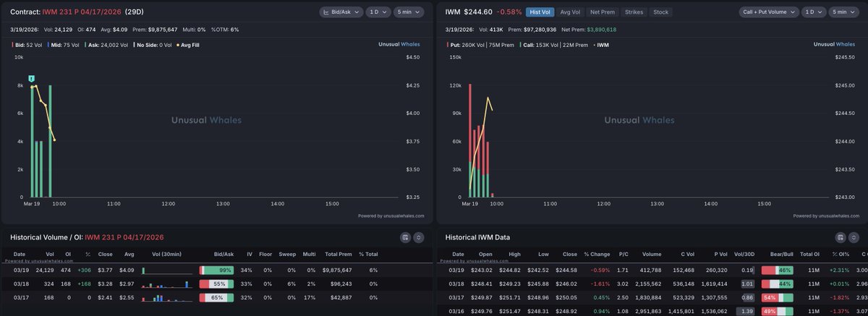Click the column settings icon in Historical Volume panel
868x316 pixels.
coord(405,237)
